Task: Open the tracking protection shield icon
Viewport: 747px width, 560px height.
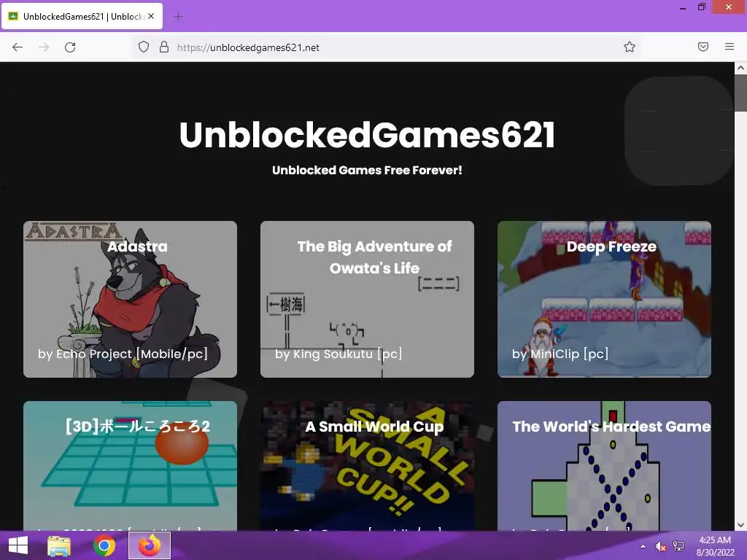Action: pyautogui.click(x=144, y=47)
